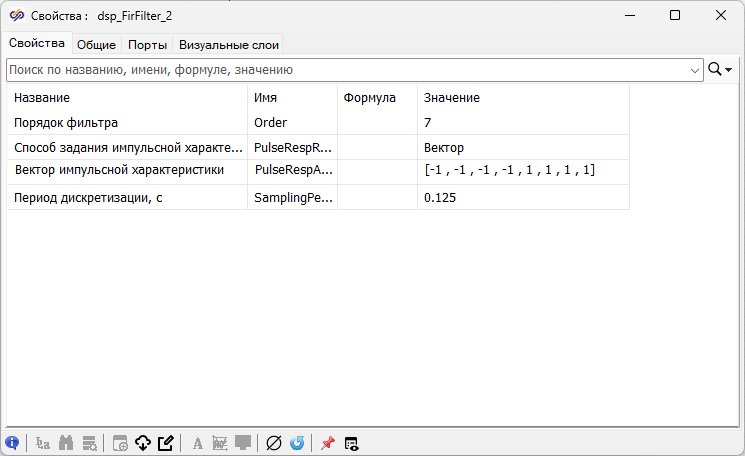The height and width of the screenshot is (456, 745).
Task: Select the 'Визуальные слои' tab
Action: 229,44
